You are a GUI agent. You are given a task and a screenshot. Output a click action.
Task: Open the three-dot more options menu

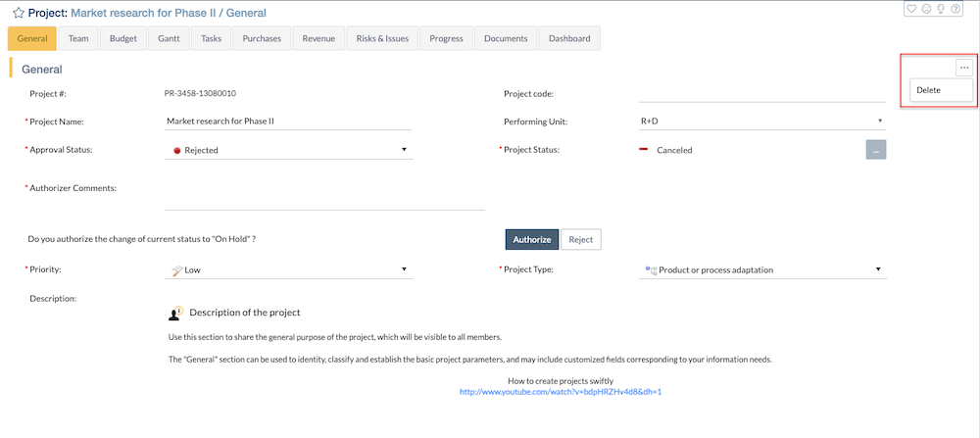pyautogui.click(x=964, y=68)
